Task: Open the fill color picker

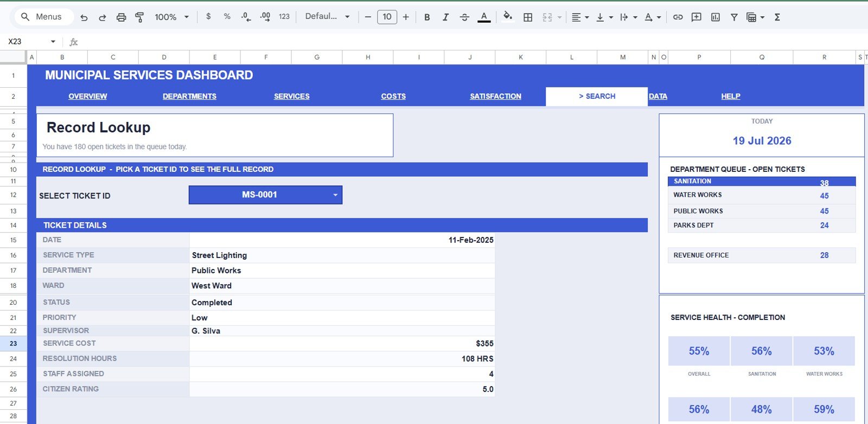Action: (508, 16)
